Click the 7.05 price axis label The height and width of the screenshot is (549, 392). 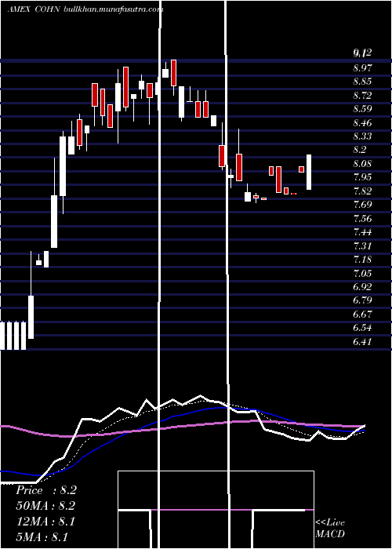click(x=362, y=273)
